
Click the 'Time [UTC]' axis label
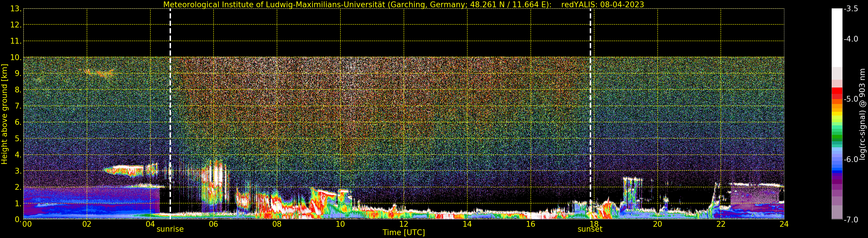pyautogui.click(x=403, y=233)
